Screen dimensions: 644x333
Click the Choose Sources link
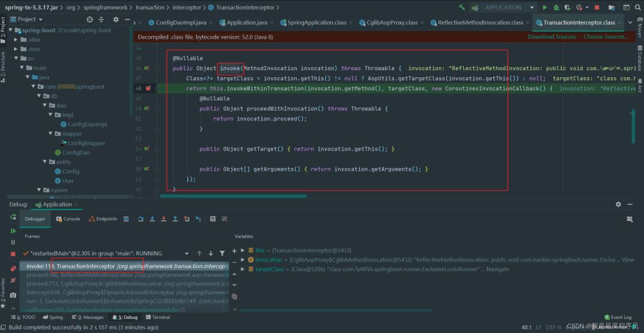point(605,37)
